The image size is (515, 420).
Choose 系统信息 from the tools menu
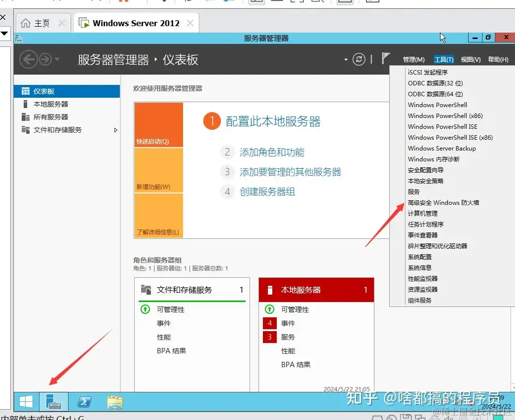point(420,267)
